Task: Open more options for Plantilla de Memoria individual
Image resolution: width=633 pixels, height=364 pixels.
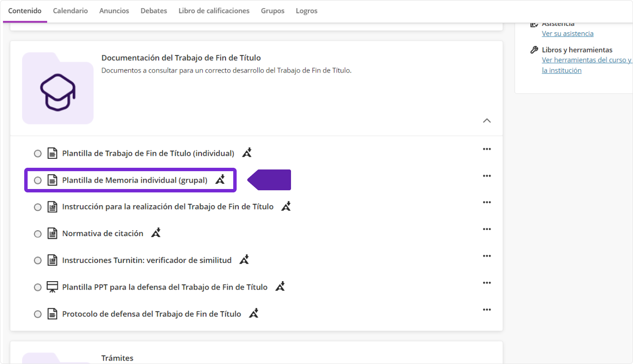Action: pos(487,176)
